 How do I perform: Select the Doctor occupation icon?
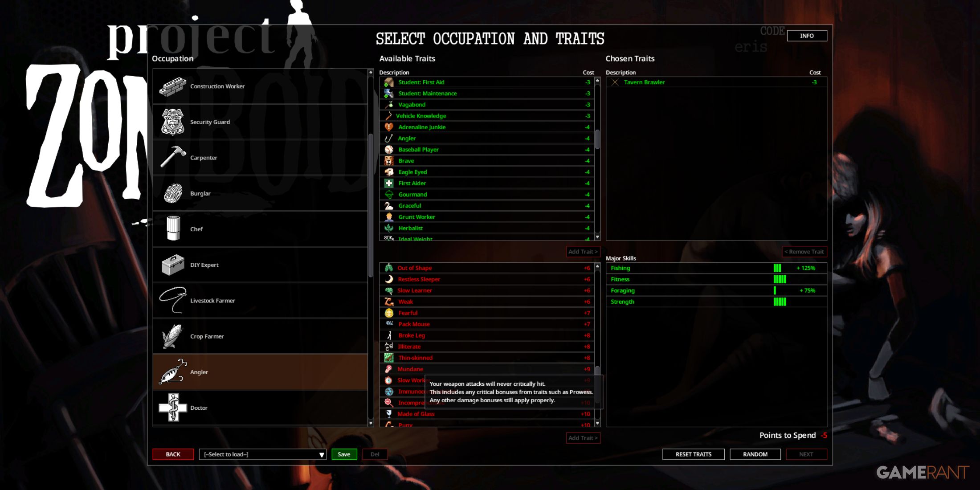pos(173,408)
